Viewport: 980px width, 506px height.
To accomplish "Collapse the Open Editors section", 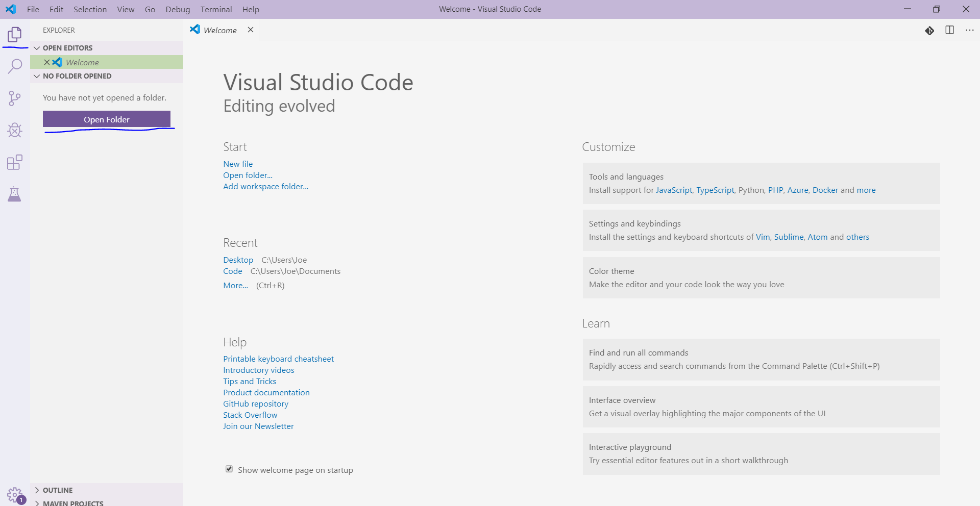I will click(107, 48).
